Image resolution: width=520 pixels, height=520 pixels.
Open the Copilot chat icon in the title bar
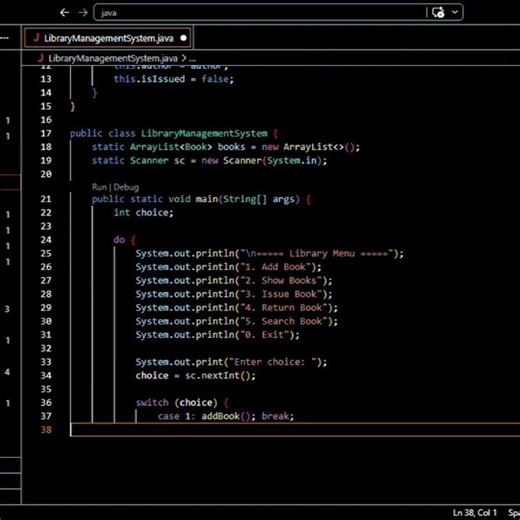click(438, 13)
